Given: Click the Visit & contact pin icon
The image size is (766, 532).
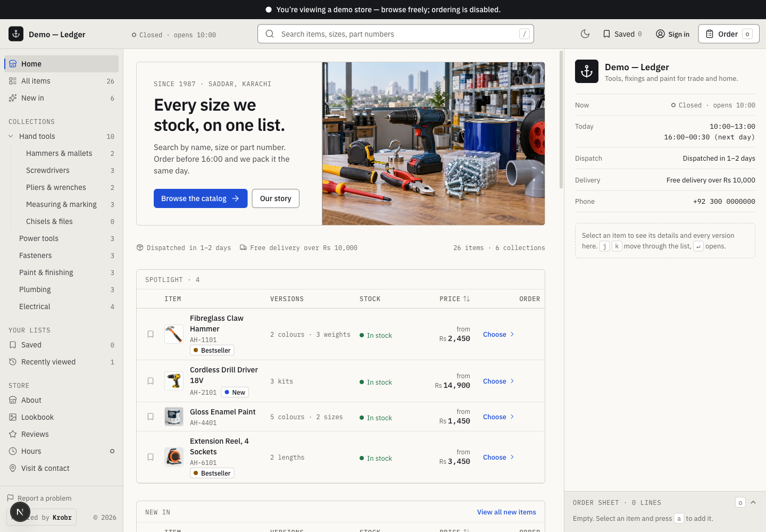Looking at the screenshot, I should (x=13, y=468).
